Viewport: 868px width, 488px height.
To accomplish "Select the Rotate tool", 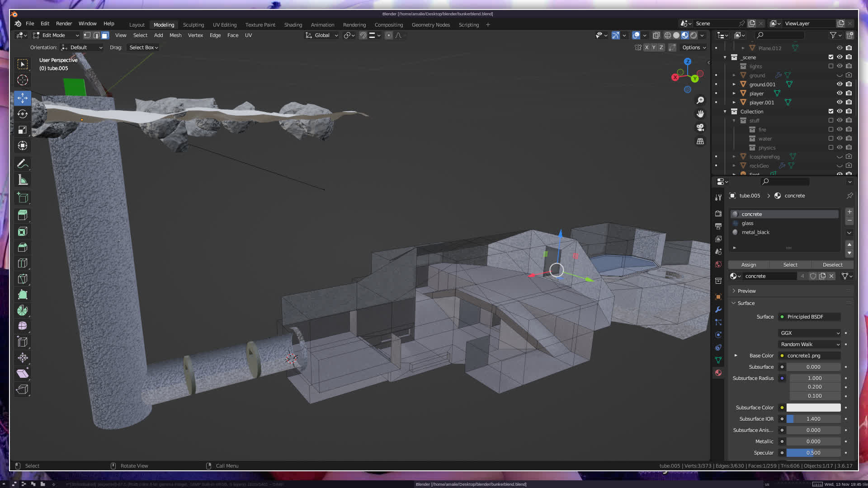I will [x=23, y=114].
